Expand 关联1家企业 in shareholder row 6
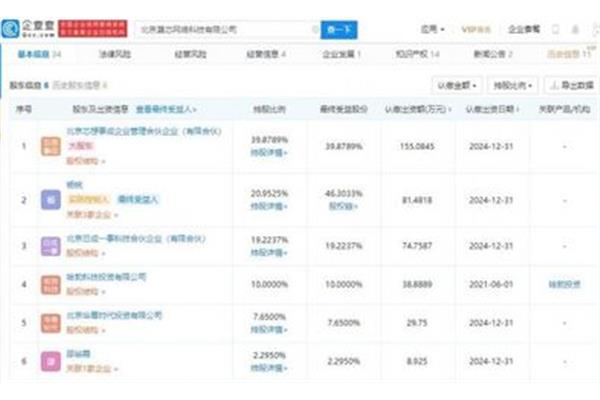 tap(92, 369)
